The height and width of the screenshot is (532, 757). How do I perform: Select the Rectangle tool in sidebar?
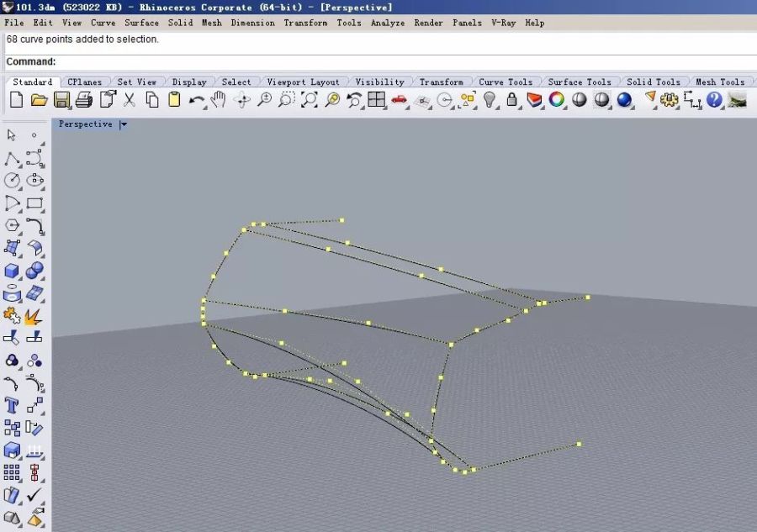click(34, 203)
